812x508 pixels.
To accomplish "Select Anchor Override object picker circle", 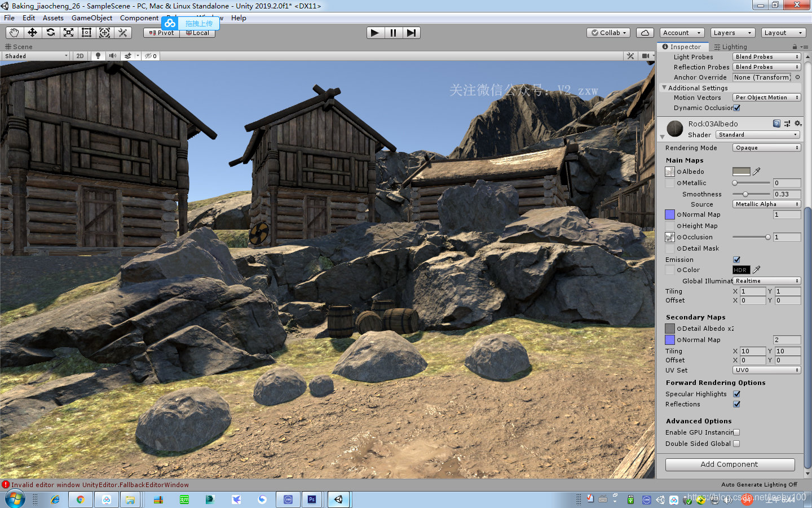I will click(797, 77).
